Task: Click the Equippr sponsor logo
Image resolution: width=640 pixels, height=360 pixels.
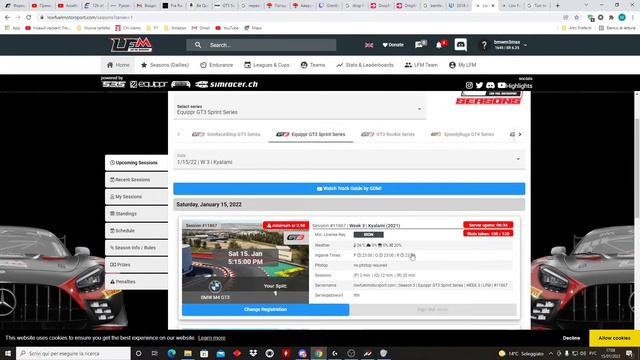Action: [149, 84]
